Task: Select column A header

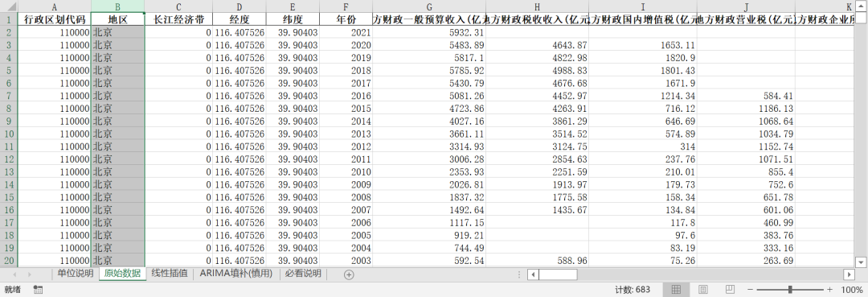Action: point(55,6)
